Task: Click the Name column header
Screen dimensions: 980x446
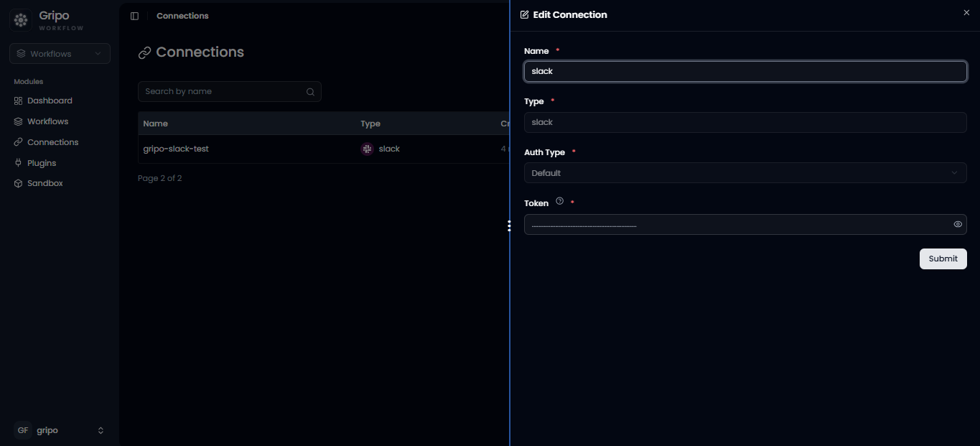Action: tap(155, 124)
